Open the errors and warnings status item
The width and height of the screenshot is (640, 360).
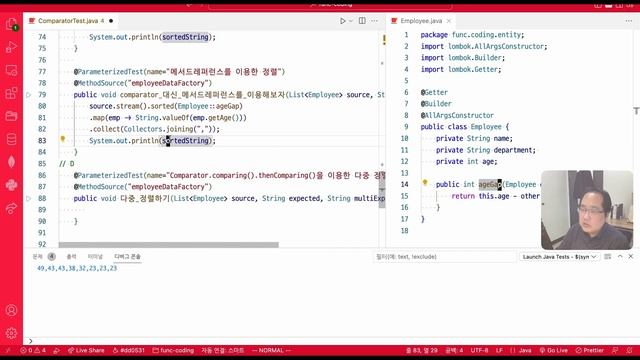(x=33, y=350)
